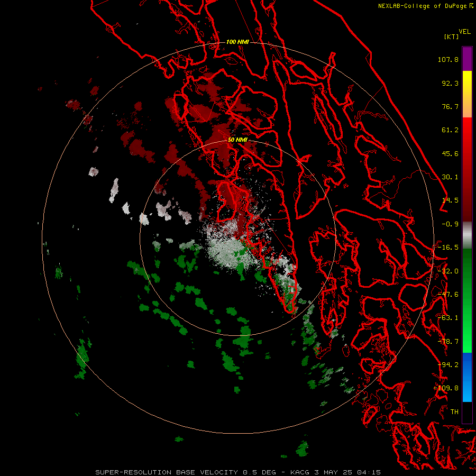Click the [KT] units label
This screenshot has width=476, height=476.
(452, 36)
